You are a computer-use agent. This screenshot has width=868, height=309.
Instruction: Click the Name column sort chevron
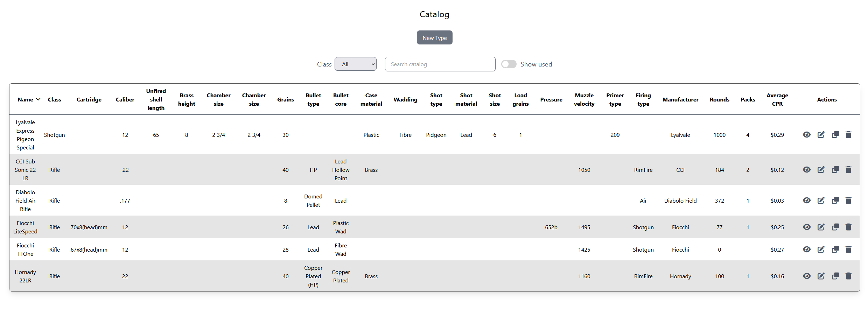point(38,99)
